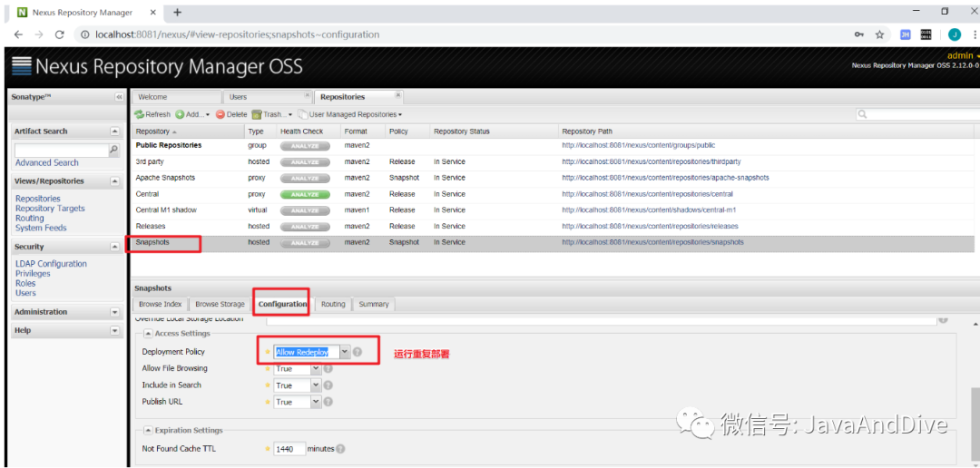Click Analyze button for Public Repositories
Screen dimensions: 980x468
click(304, 146)
